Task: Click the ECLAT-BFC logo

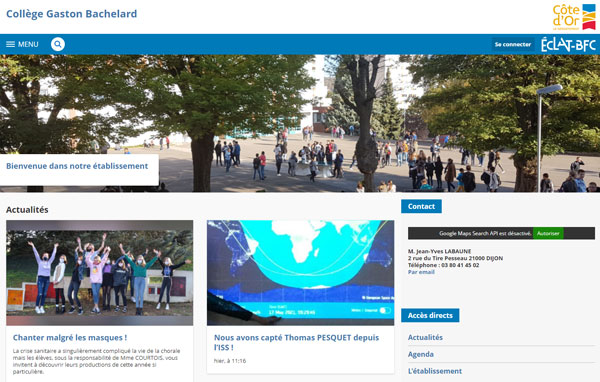Action: click(x=568, y=45)
